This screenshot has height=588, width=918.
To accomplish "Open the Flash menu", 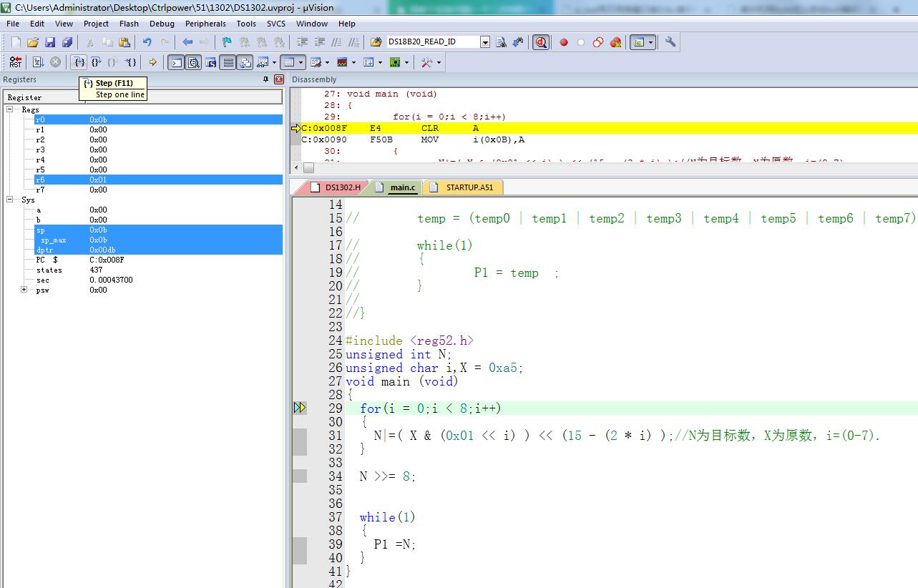I will [x=130, y=24].
